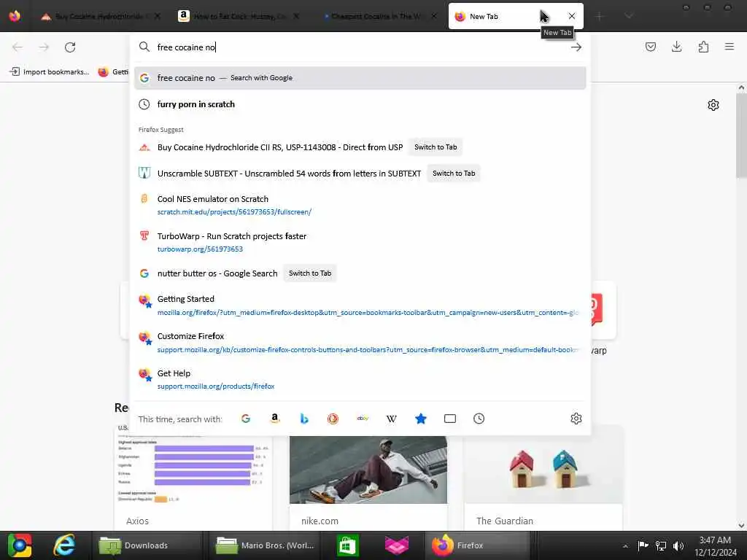747x560 pixels.
Task: Open the pink app icon in taskbar
Action: (396, 545)
